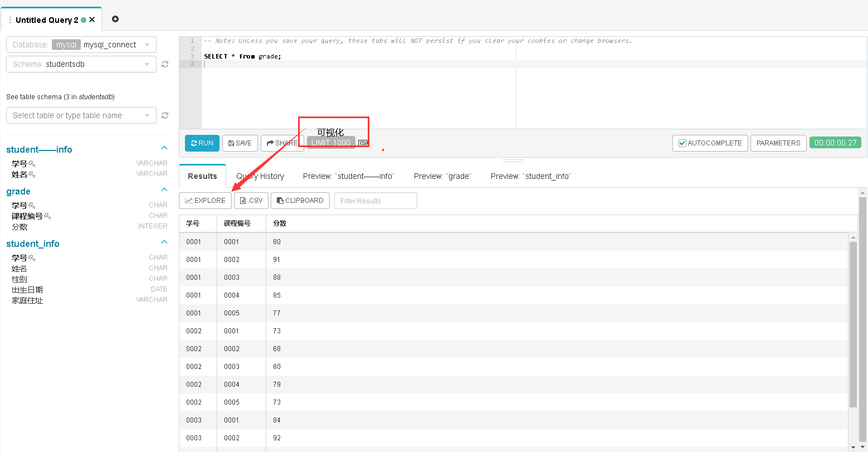The width and height of the screenshot is (868, 457).
Task: Save the query with SAVE button
Action: coord(240,143)
